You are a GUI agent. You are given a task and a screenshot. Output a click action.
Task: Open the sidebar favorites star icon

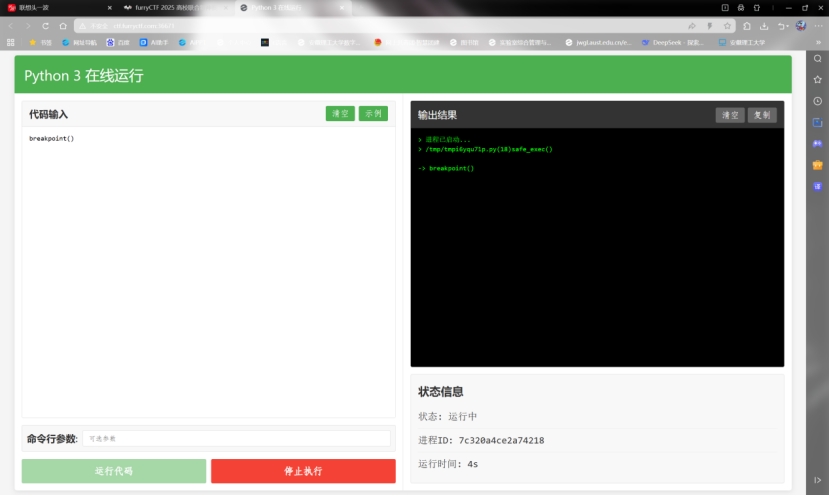click(x=817, y=80)
